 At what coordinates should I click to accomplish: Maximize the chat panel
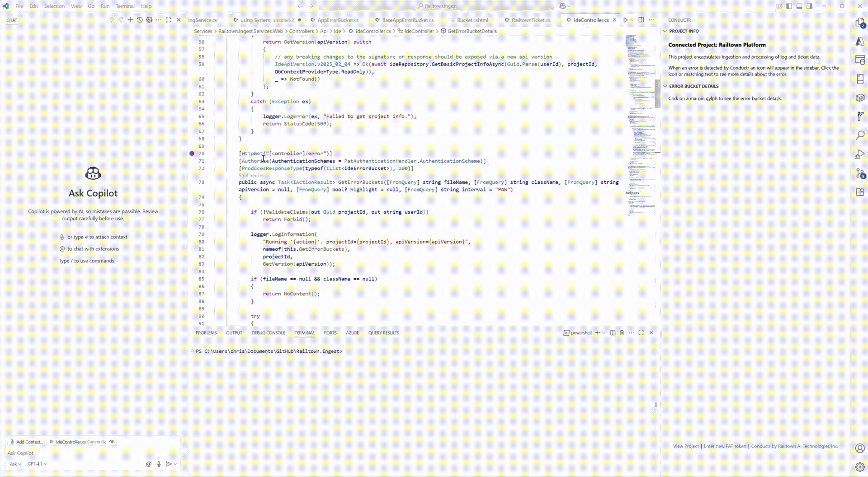[x=168, y=20]
